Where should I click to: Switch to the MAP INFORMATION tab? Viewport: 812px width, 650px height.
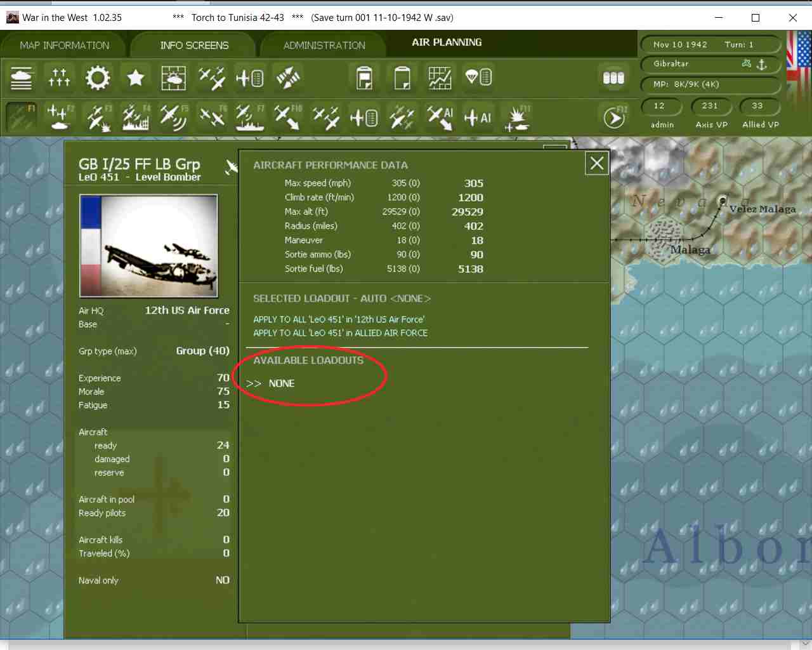click(x=64, y=46)
